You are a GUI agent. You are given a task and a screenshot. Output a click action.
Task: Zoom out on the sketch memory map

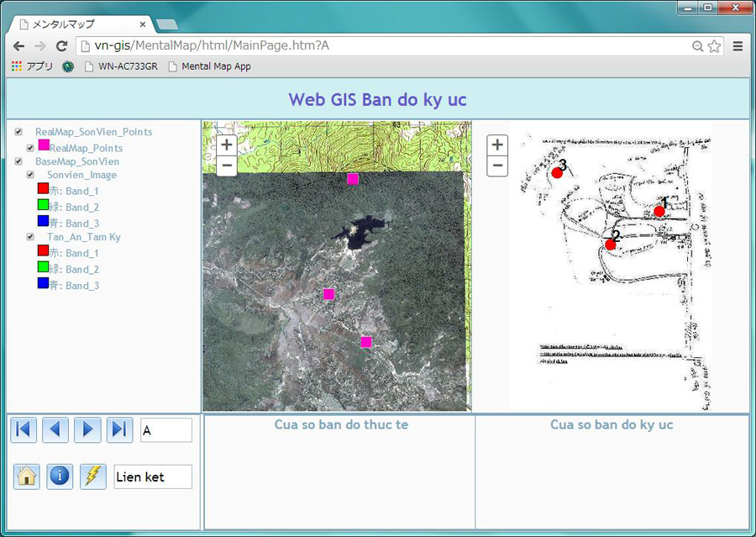[498, 166]
